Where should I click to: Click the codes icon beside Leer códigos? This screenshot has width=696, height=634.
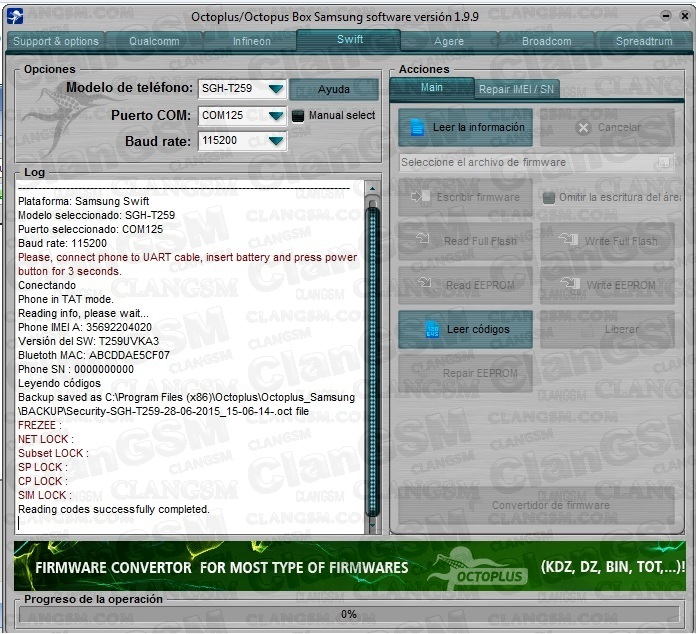[x=432, y=330]
